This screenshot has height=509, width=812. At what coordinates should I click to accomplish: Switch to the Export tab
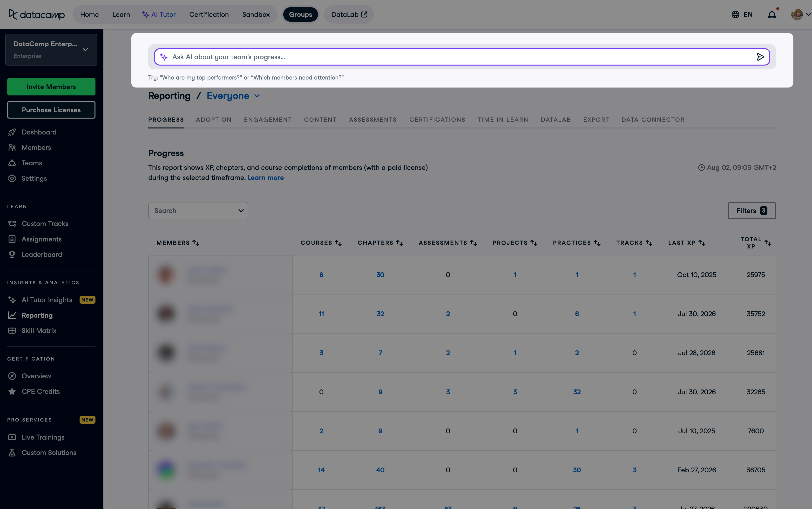coord(596,120)
